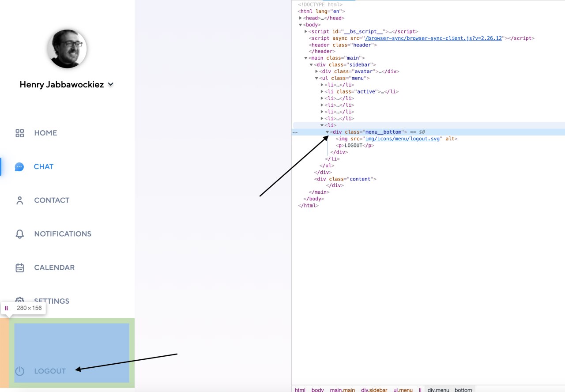Click Henry Jabbawockiez's avatar photo
This screenshot has height=392, width=565.
[x=67, y=49]
